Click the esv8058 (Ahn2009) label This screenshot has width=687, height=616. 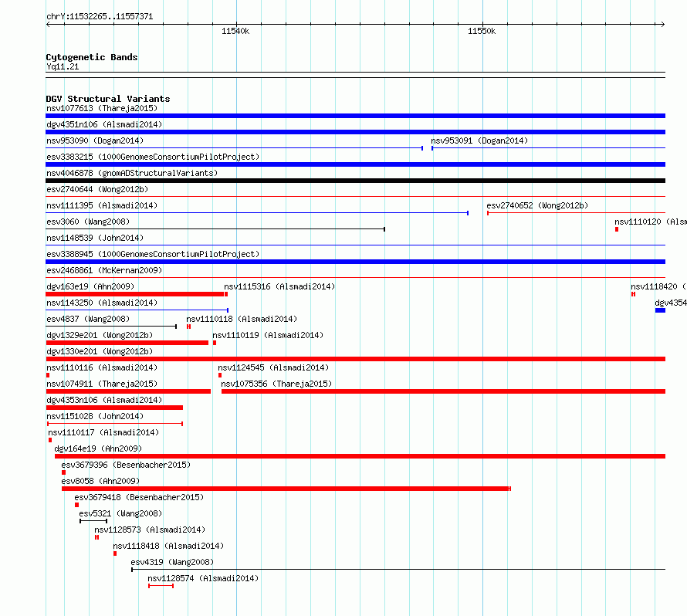pyautogui.click(x=100, y=481)
